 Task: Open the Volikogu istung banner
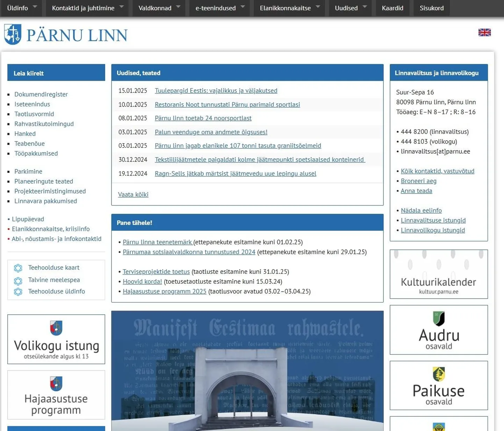coord(56,339)
